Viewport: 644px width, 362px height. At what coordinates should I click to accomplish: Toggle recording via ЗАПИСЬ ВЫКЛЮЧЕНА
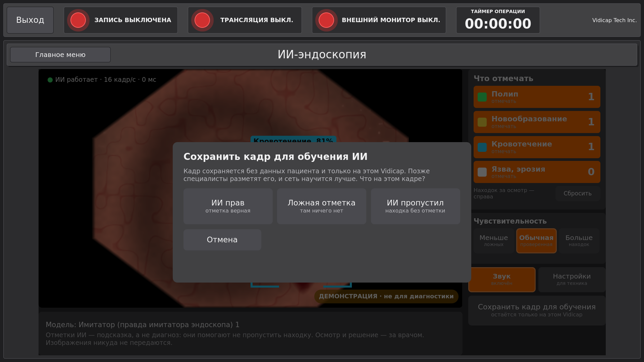pos(121,20)
